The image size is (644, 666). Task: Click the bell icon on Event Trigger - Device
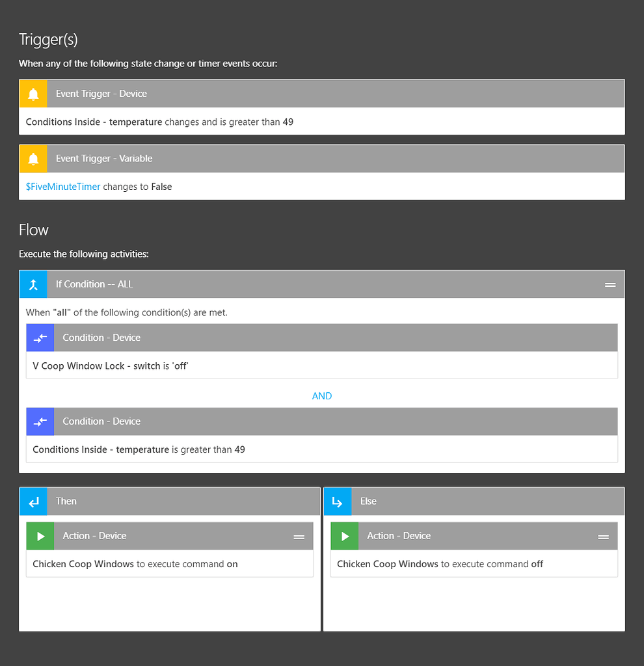[33, 93]
